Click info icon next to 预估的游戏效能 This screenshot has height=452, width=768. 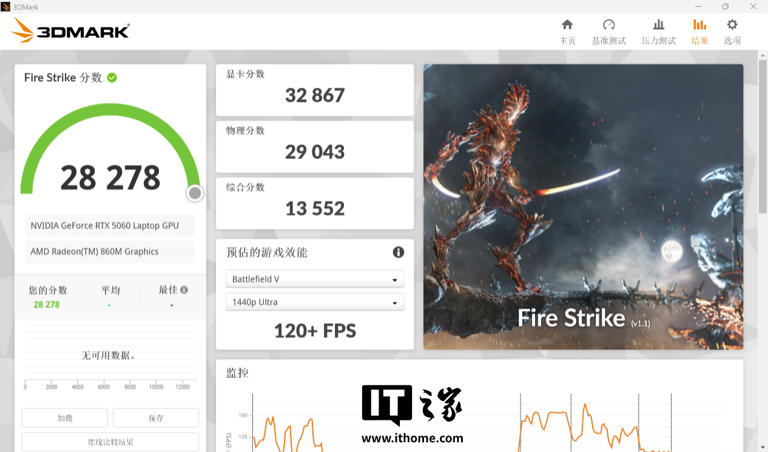click(398, 253)
